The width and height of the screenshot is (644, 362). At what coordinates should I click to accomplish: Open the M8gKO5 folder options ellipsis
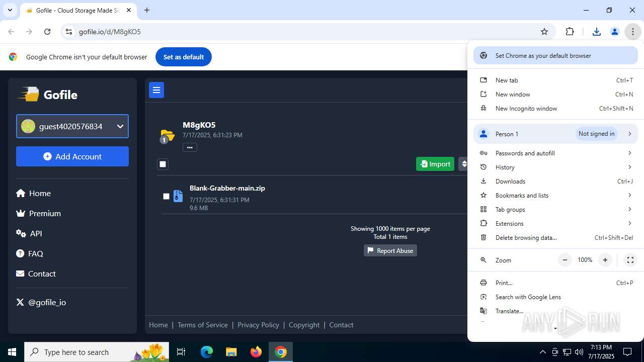point(190,147)
